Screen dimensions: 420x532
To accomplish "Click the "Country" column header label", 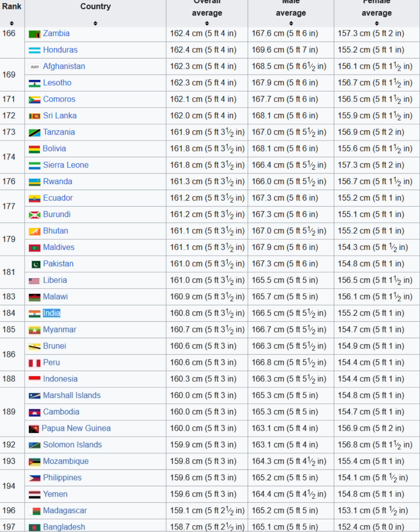I will click(x=96, y=6).
